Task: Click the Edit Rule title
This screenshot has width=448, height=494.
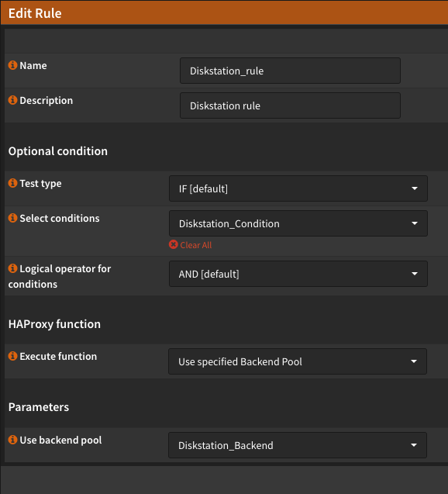Action: pos(35,13)
